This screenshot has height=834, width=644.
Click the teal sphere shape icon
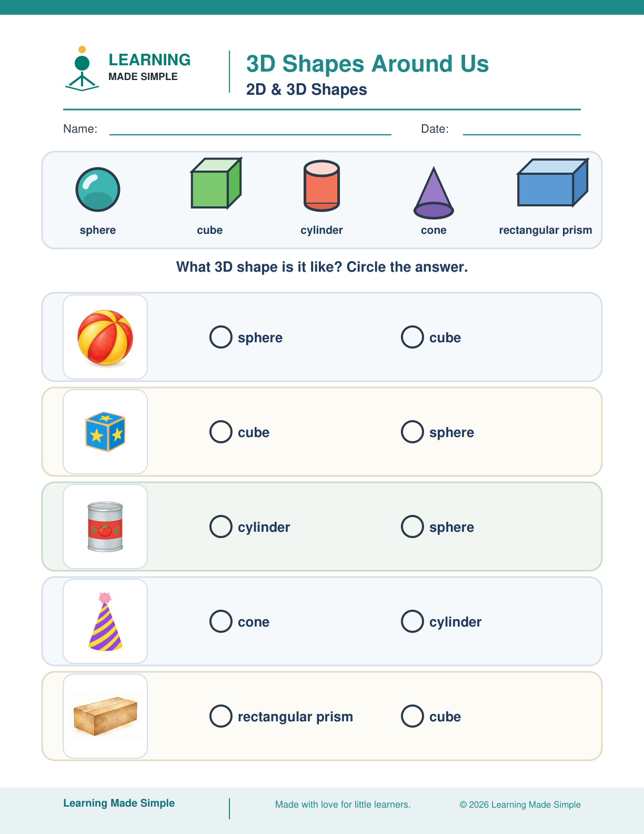tap(98, 190)
